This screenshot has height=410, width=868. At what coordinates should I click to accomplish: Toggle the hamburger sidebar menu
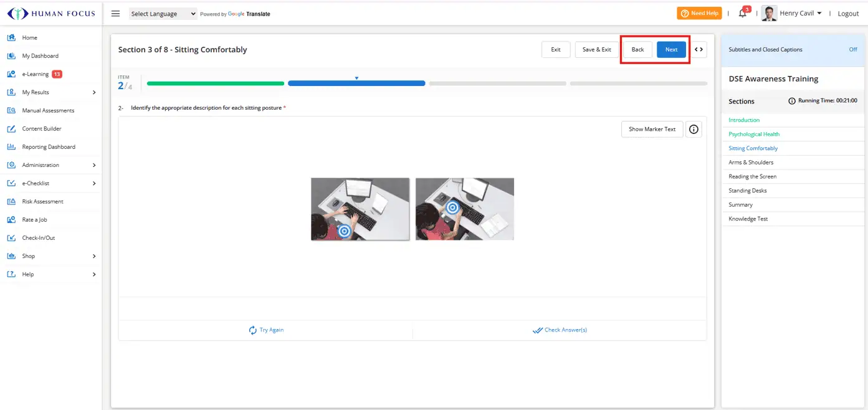[x=115, y=14]
